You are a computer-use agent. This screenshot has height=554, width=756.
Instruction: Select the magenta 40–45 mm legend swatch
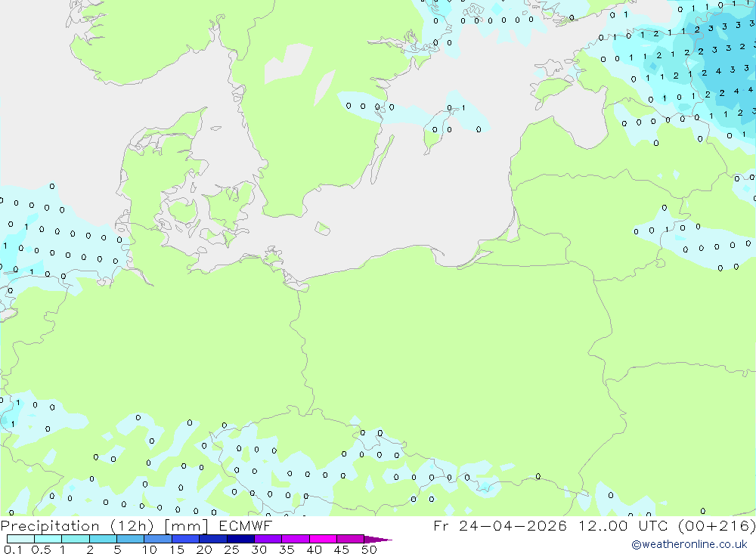pyautogui.click(x=323, y=539)
